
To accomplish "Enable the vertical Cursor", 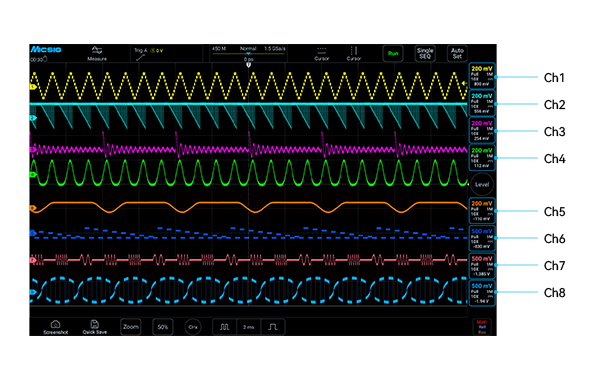I will point(354,54).
